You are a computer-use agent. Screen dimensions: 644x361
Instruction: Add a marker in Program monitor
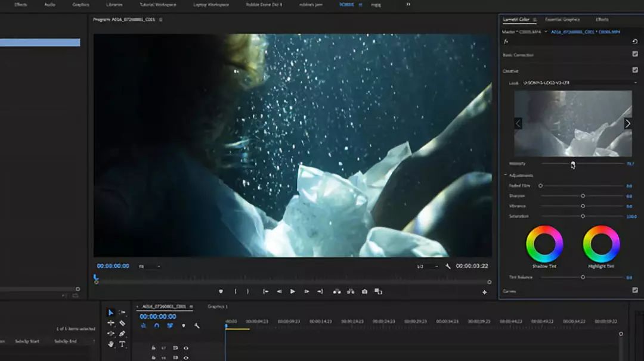pyautogui.click(x=221, y=291)
